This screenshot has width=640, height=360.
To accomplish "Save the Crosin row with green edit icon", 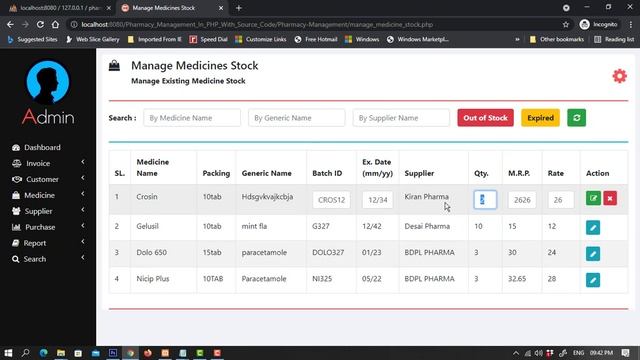I will (593, 198).
